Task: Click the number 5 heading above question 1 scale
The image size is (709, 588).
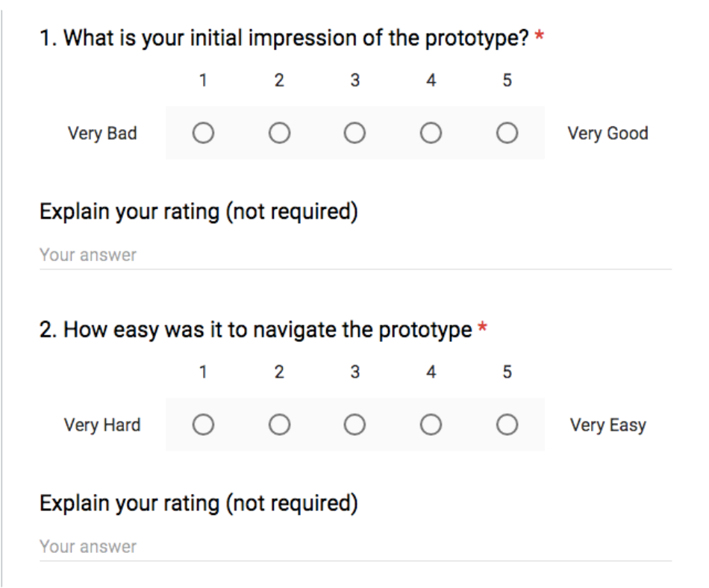Action: (x=507, y=81)
